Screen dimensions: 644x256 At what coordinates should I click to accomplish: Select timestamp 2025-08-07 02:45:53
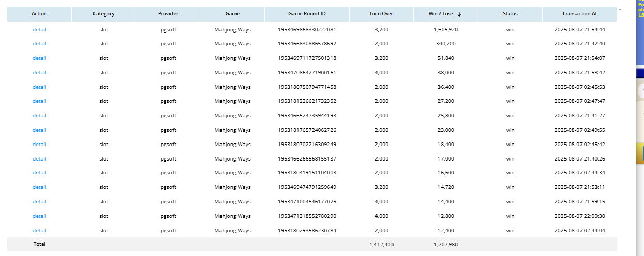580,87
